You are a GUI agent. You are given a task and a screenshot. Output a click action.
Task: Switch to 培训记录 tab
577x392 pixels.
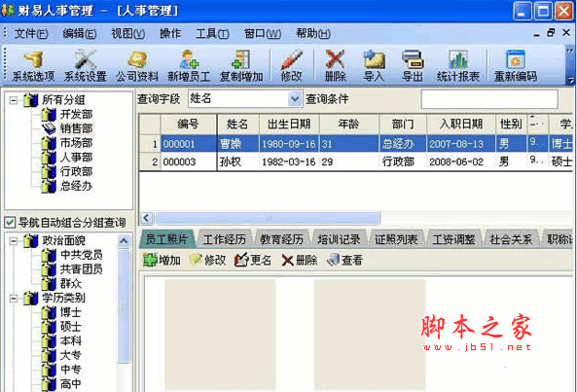[x=339, y=239]
